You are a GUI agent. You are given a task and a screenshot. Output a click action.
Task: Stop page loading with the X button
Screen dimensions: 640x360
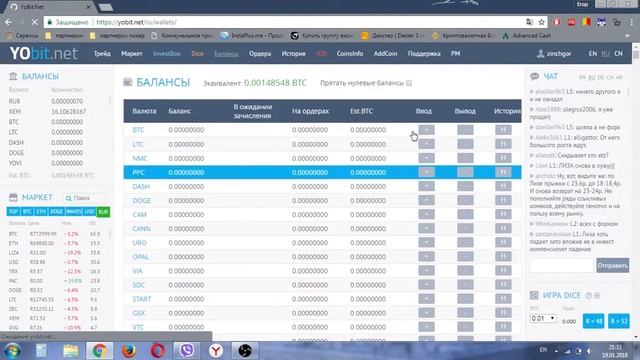tap(34, 22)
